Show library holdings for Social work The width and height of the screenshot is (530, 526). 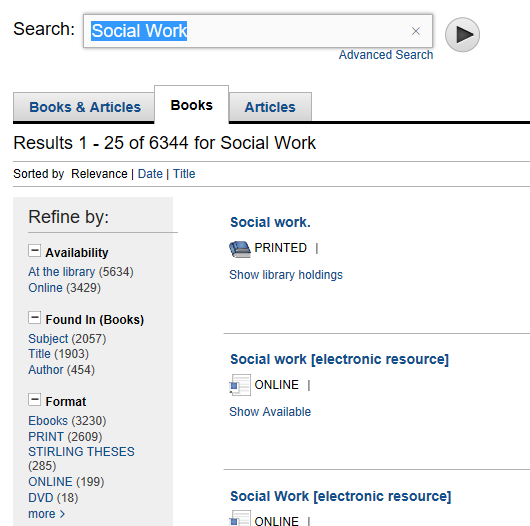pos(286,275)
